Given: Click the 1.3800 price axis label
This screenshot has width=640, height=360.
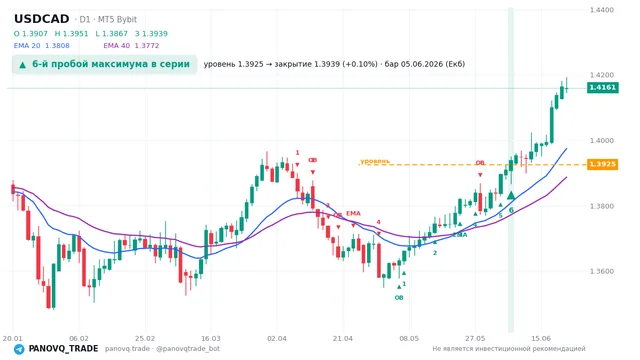Looking at the screenshot, I should click(602, 206).
